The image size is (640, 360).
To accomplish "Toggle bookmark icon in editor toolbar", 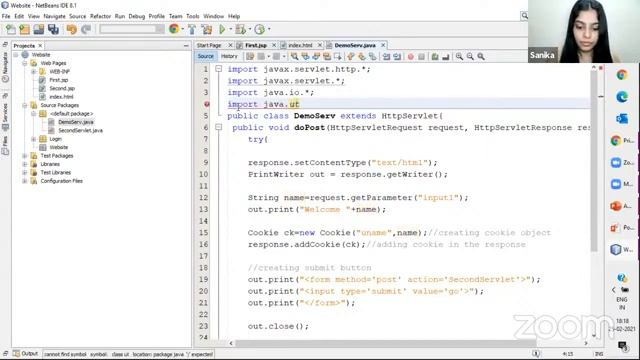I will pos(372,56).
